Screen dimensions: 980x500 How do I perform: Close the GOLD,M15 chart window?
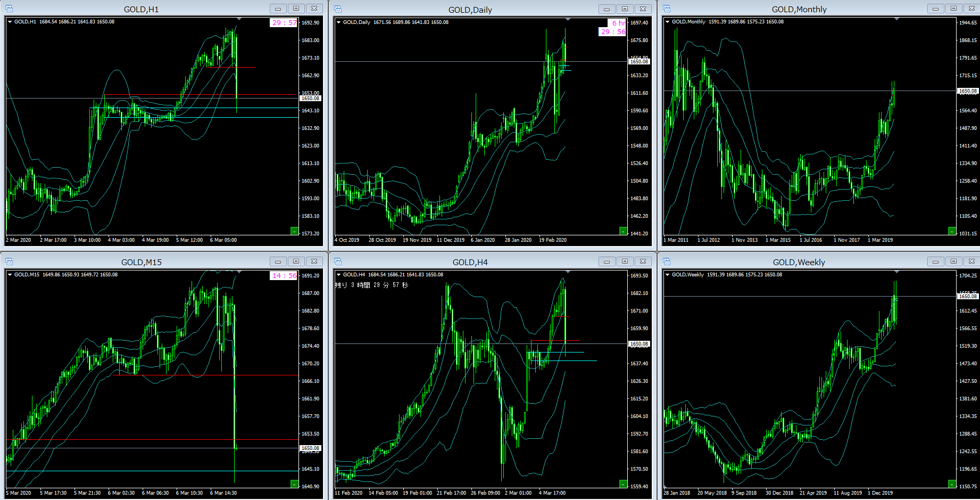314,261
